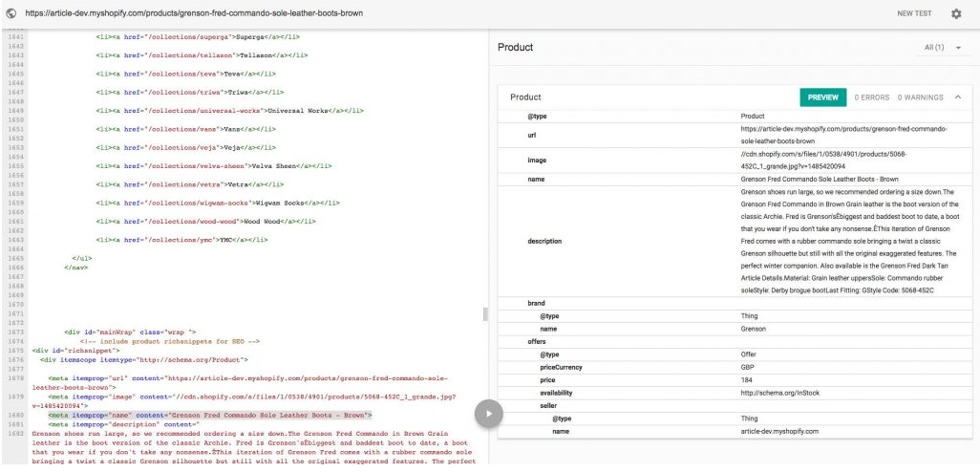980x472 pixels.
Task: Open the All (1) filter dropdown
Action: coord(943,48)
